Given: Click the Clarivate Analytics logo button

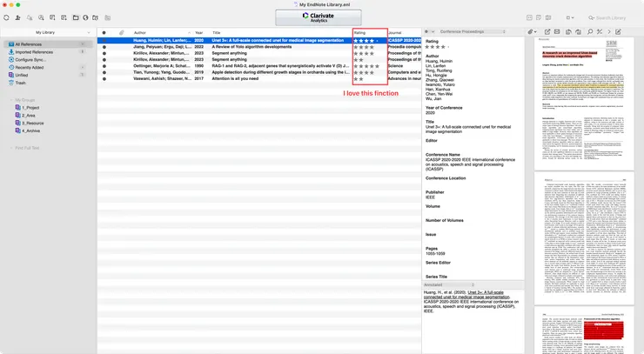Looking at the screenshot, I should [x=319, y=17].
